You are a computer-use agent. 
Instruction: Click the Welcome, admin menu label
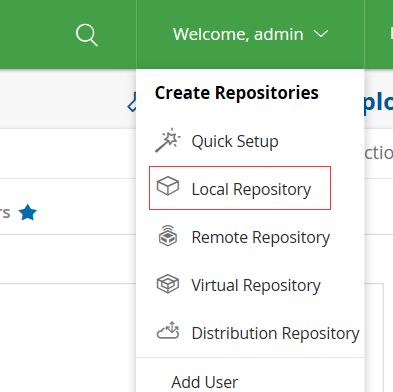(238, 34)
